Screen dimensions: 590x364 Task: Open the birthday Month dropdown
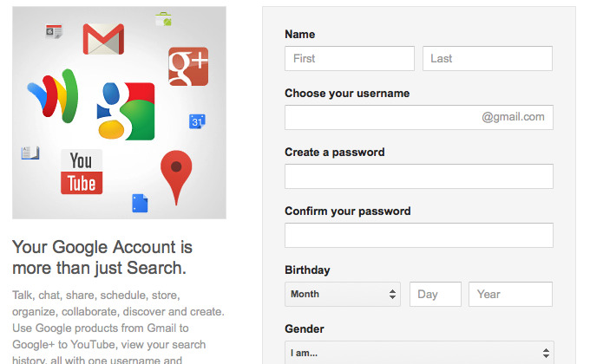(x=343, y=294)
